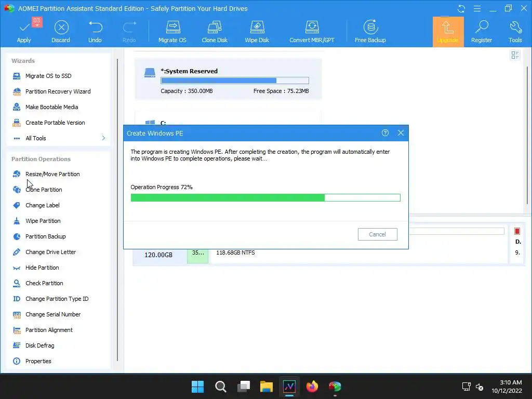Choose Partition Alignment option
Screen dimensions: 532x399
click(x=49, y=330)
